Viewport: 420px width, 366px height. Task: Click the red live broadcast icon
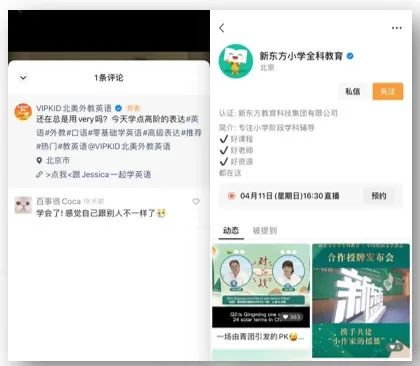click(x=231, y=196)
